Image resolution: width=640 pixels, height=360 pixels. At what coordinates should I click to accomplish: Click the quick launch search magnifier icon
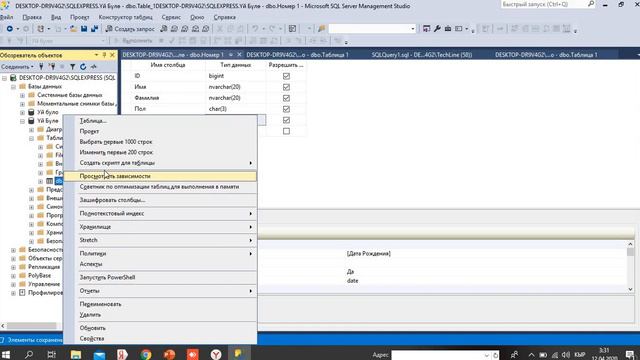click(x=591, y=4)
